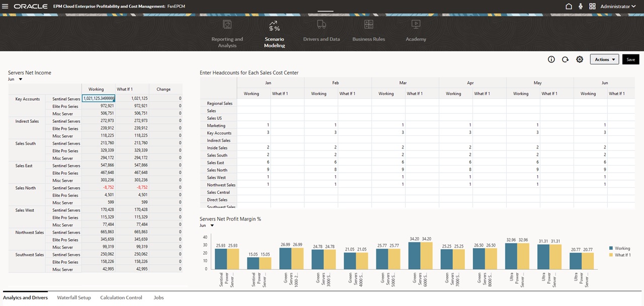Click the Save button
The height and width of the screenshot is (306, 644).
click(630, 59)
